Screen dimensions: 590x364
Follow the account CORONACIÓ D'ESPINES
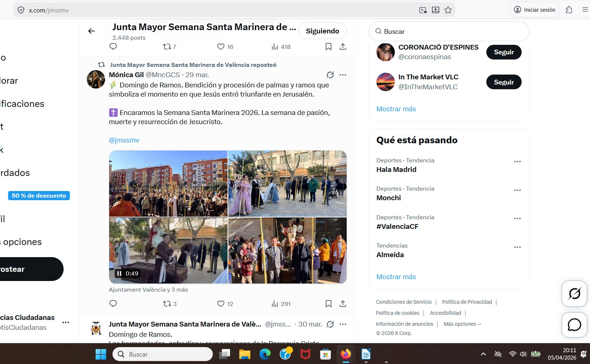tap(503, 52)
